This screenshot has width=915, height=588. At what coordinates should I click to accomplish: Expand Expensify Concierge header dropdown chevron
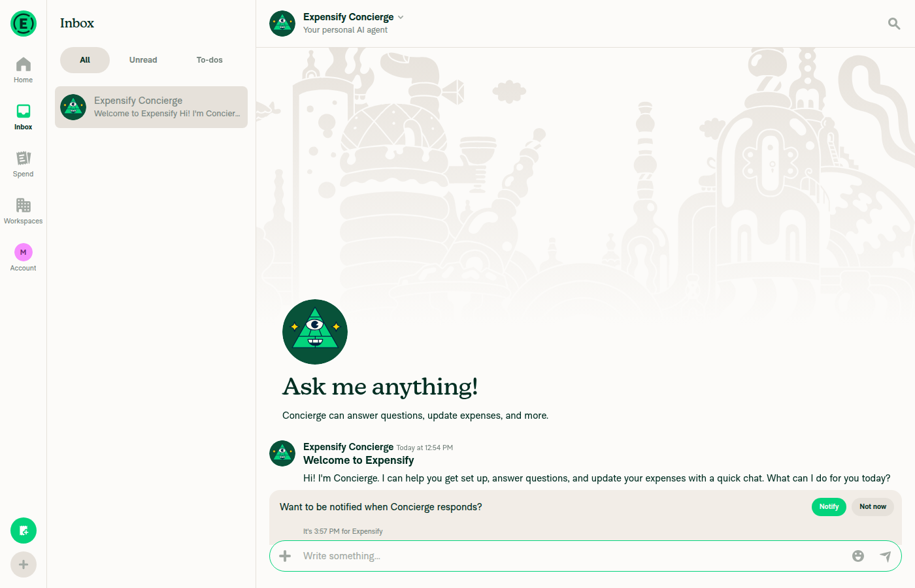click(x=401, y=18)
